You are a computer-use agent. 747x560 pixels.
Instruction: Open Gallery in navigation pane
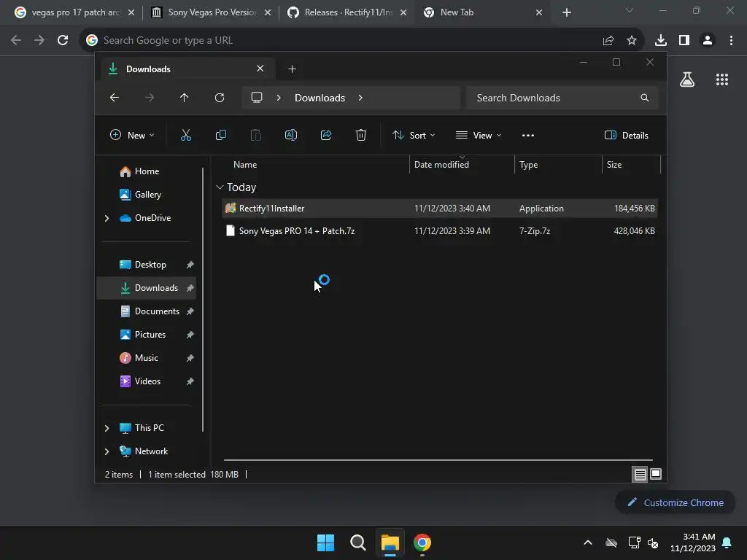point(148,195)
